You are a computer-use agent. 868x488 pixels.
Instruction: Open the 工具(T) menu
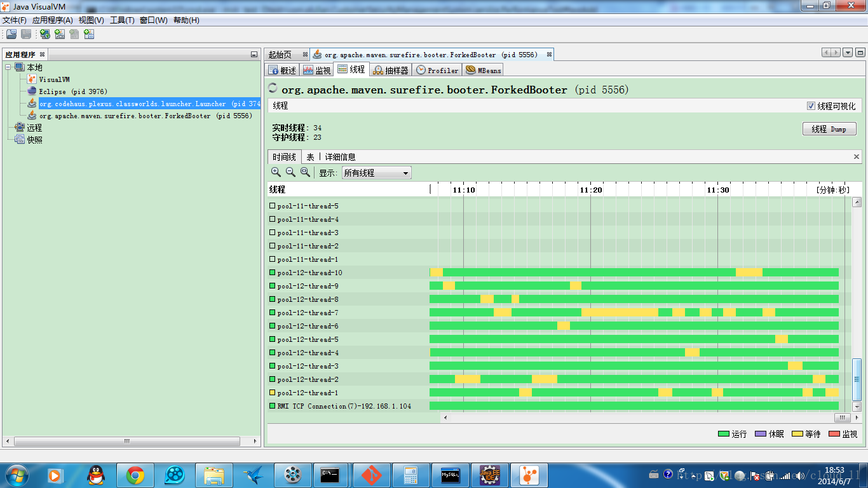123,20
